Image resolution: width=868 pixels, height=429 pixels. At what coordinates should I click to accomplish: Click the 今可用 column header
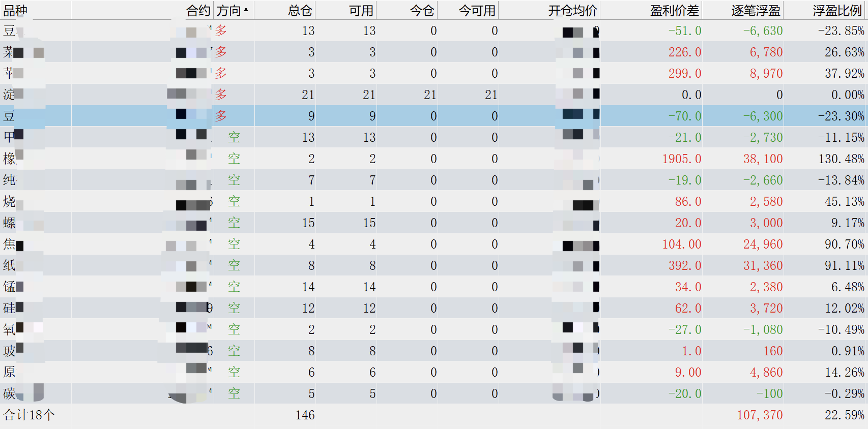pos(477,10)
